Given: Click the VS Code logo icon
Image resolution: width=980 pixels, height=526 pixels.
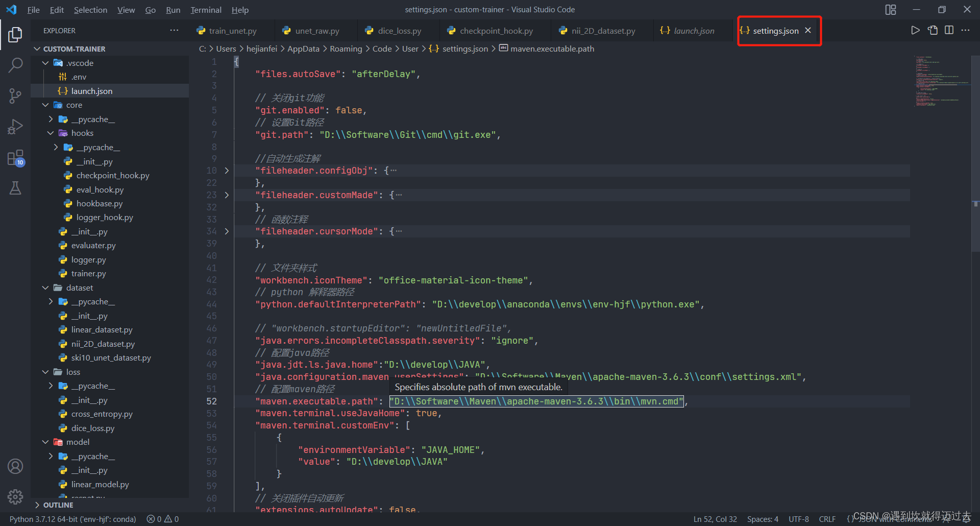Looking at the screenshot, I should tap(11, 10).
